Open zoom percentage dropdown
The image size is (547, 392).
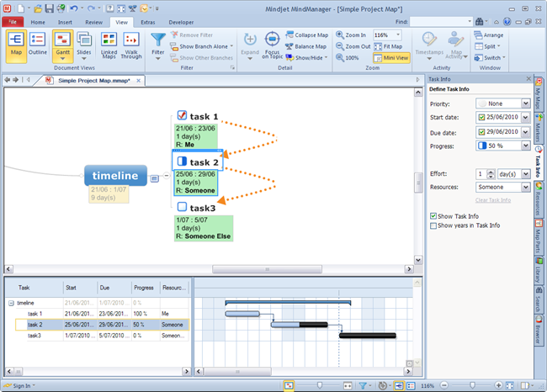[398, 34]
